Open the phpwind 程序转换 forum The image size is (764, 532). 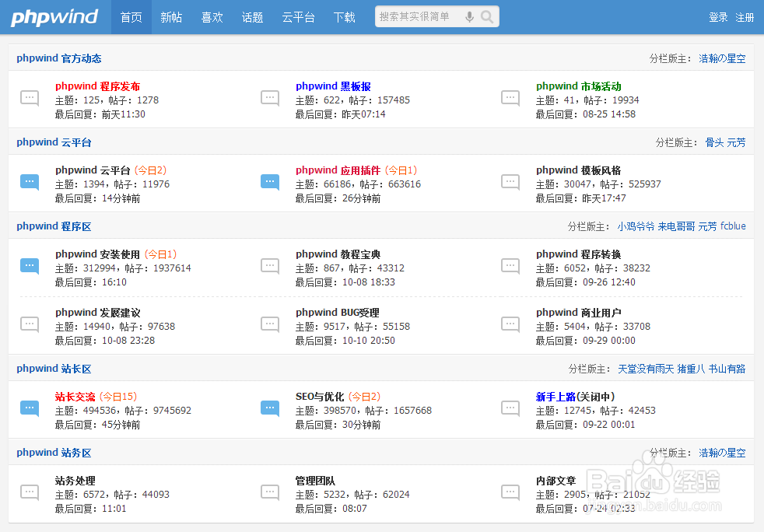pos(579,254)
